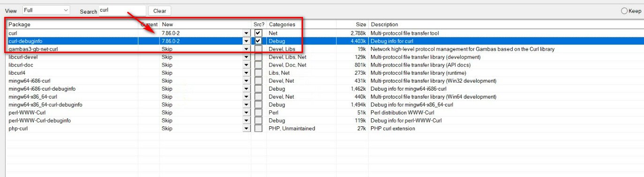Open version dropdown for libcurl-doc
Viewport: 644px width, 177px height.
[246, 65]
